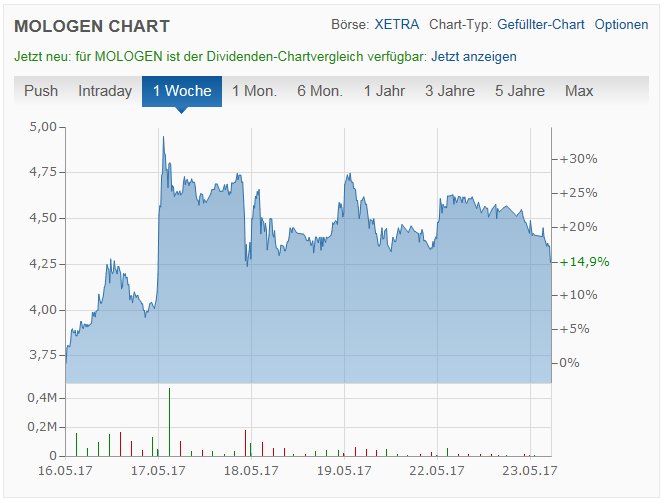Switch chart to 6 Mon. range

point(320,91)
